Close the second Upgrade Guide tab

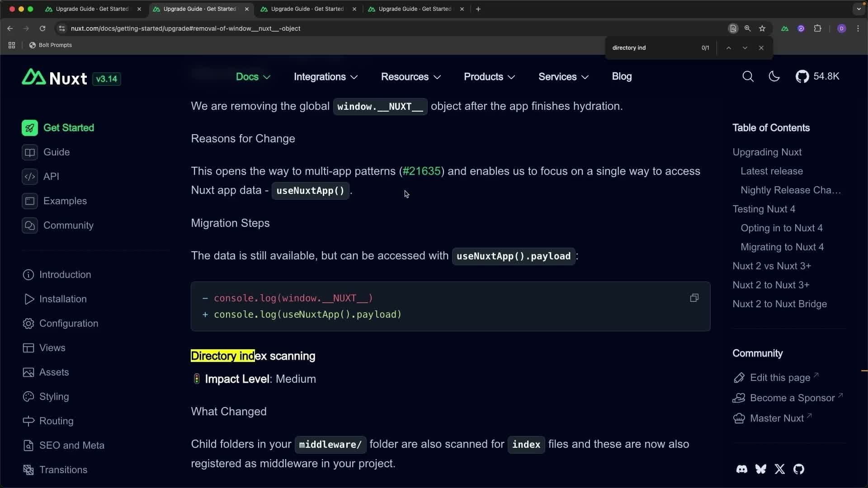[x=246, y=9]
